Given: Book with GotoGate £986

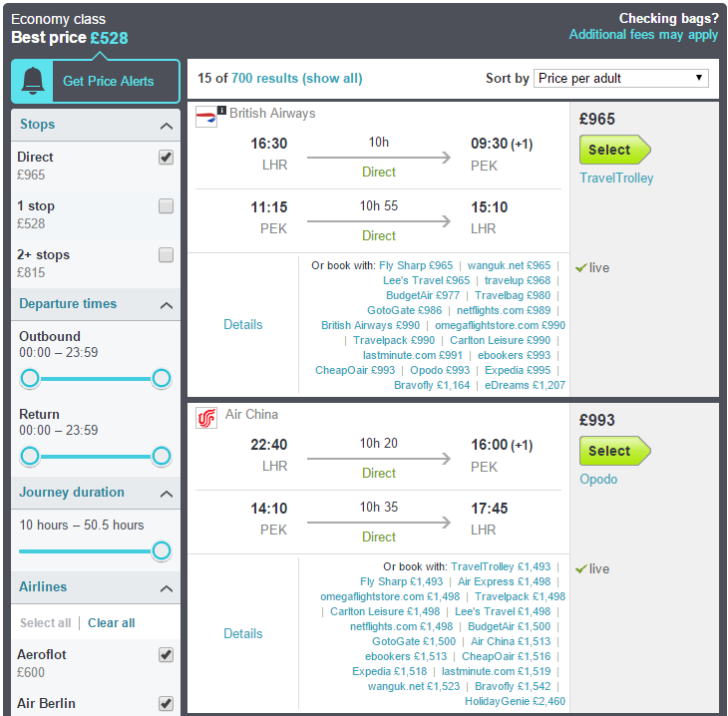Looking at the screenshot, I should [x=405, y=310].
